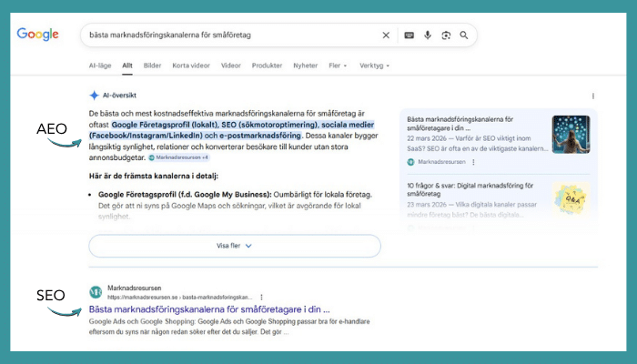Open the Korta videor tab
This screenshot has height=364, width=637.
point(191,66)
